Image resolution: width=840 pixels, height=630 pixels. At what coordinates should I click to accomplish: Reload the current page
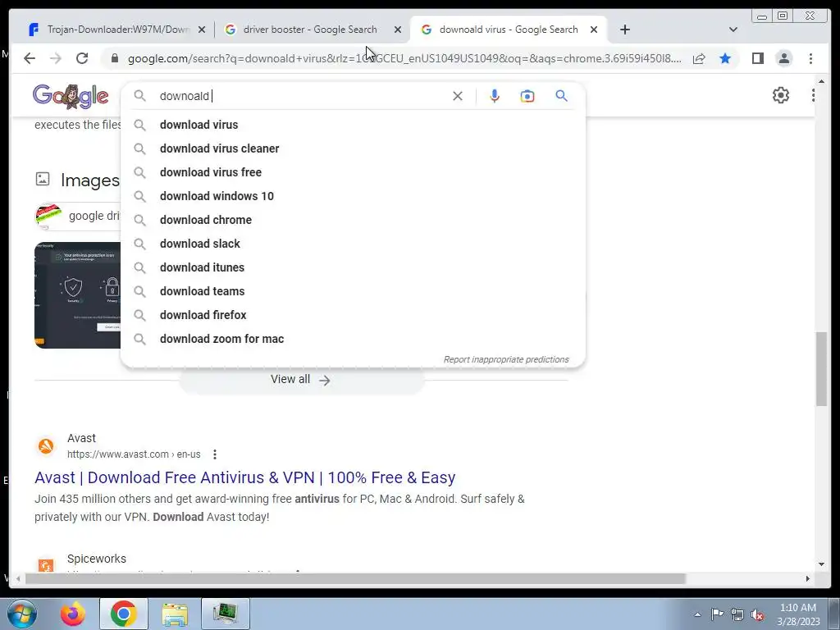[x=82, y=58]
